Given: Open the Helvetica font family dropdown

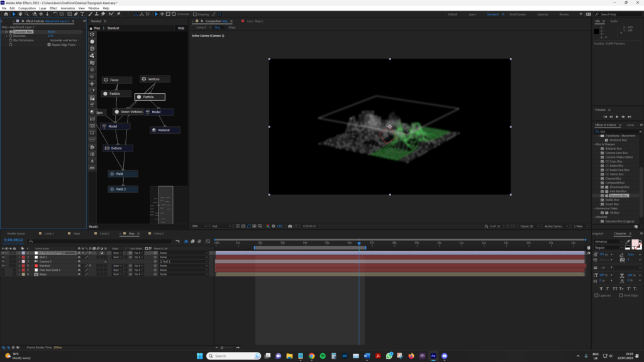Looking at the screenshot, I should pyautogui.click(x=609, y=242).
